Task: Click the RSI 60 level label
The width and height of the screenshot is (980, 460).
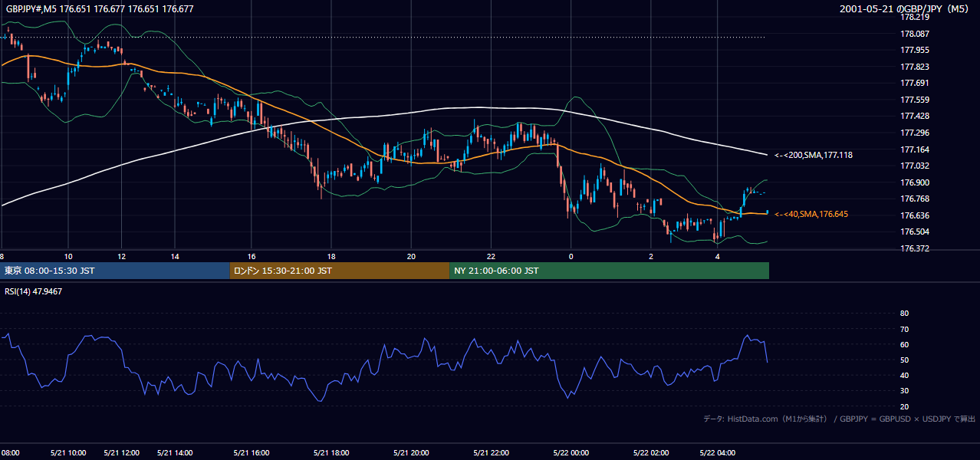Action: pyautogui.click(x=904, y=344)
